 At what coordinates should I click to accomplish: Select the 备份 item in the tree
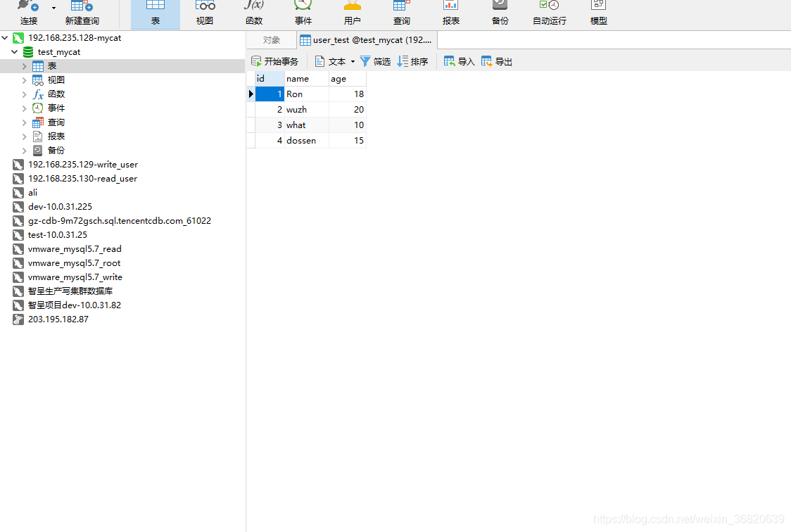tap(56, 151)
